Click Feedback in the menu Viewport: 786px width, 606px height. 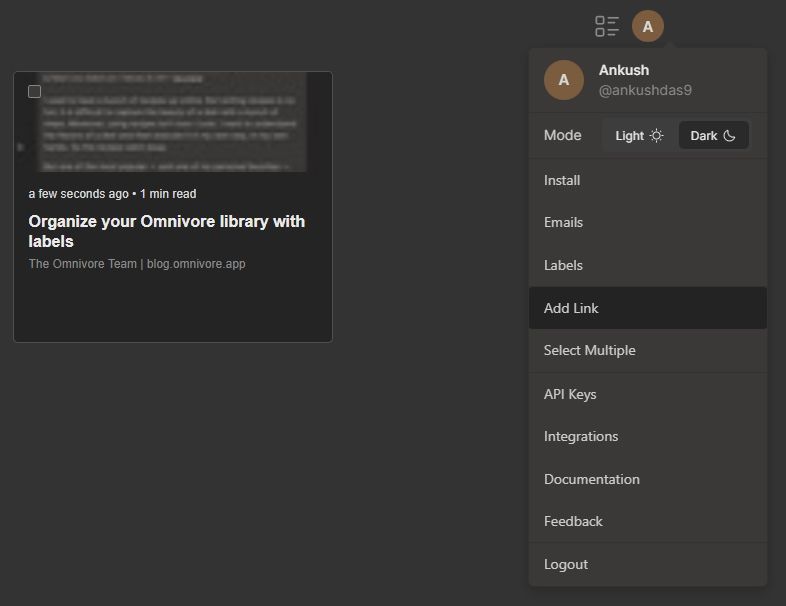[573, 522]
